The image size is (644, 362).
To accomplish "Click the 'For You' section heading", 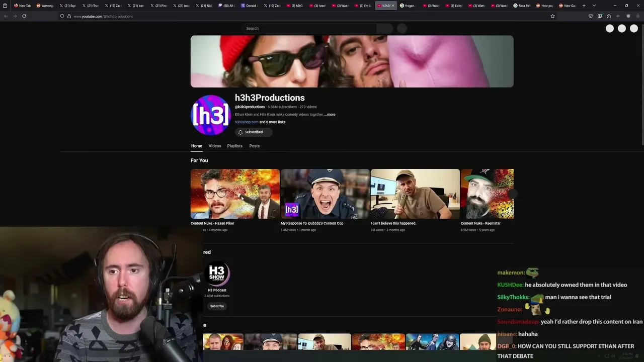I will click(x=199, y=160).
